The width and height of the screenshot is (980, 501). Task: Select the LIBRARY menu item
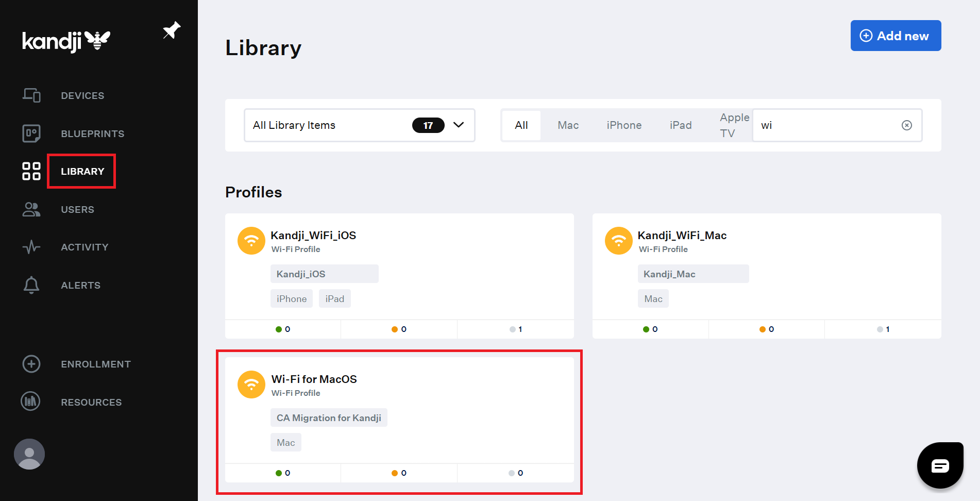point(82,171)
